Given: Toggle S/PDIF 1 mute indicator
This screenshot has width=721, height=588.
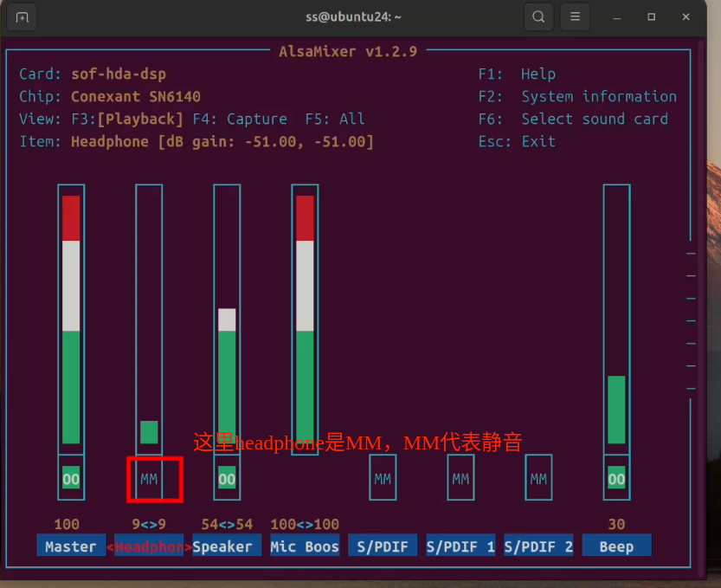Looking at the screenshot, I should tap(460, 479).
